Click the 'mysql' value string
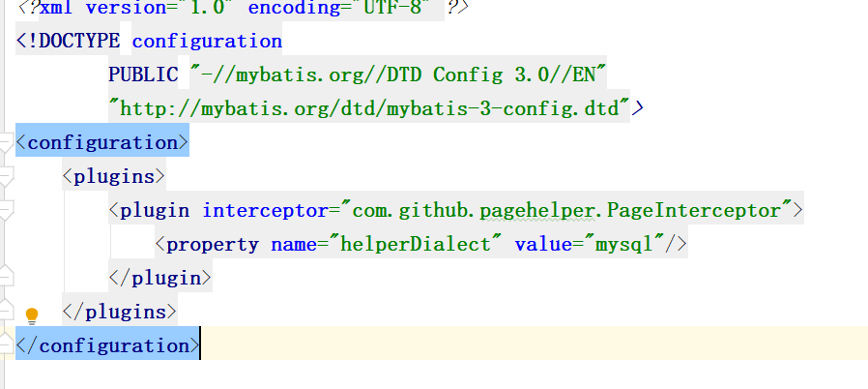This screenshot has height=389, width=868. coord(623,245)
